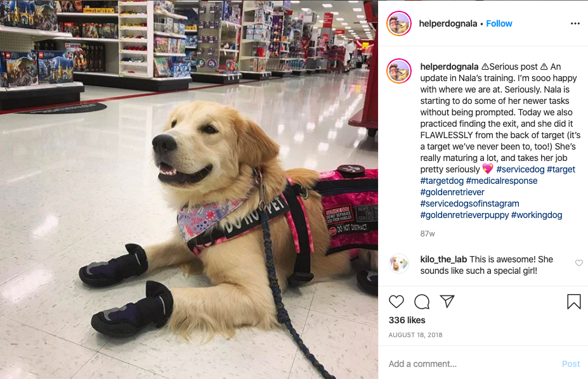The image size is (588, 379).
Task: Open the three-dot more options menu
Action: (575, 23)
